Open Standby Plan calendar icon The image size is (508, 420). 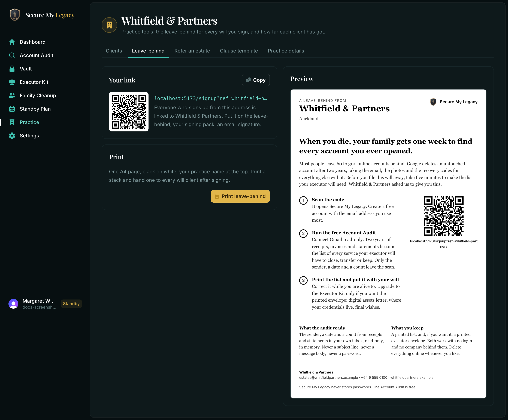[x=12, y=109]
